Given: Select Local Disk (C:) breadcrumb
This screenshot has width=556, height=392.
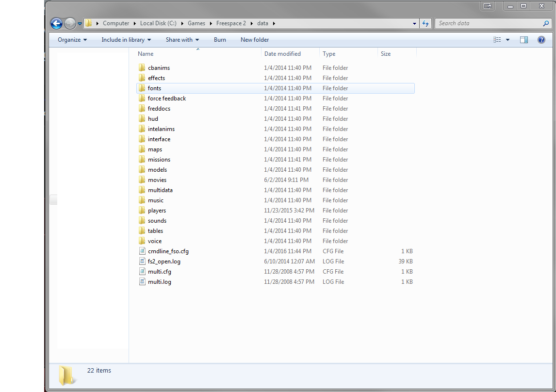Looking at the screenshot, I should click(x=158, y=23).
